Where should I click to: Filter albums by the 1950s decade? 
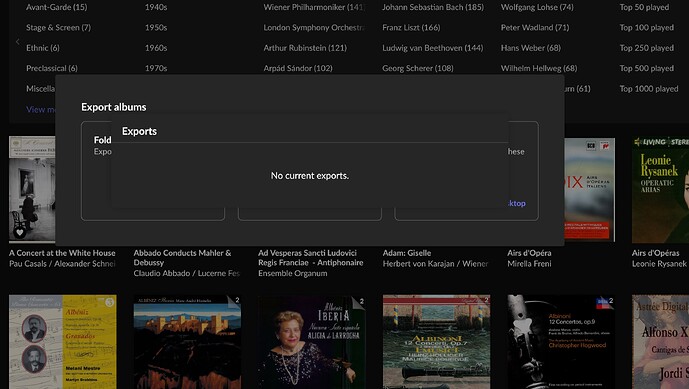[156, 27]
